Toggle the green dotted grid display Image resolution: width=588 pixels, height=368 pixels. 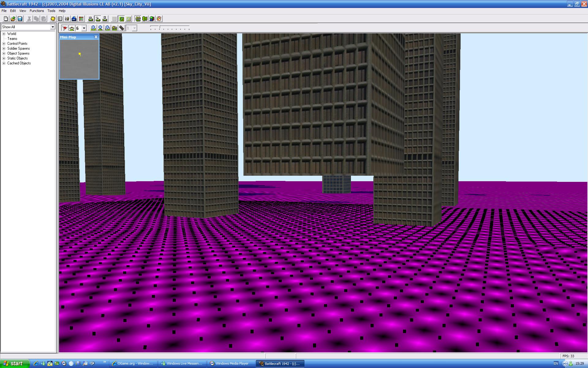128,19
